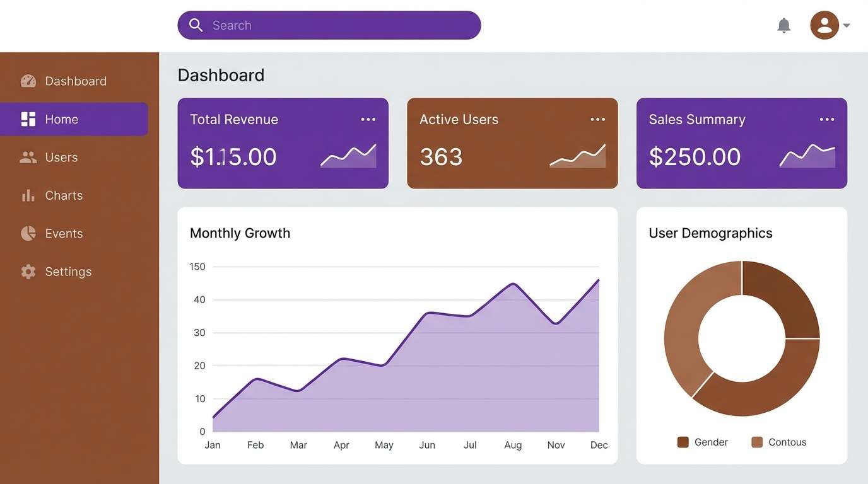Open the Active Users card ellipsis menu
Viewport: 868px width, 484px height.
pos(597,118)
